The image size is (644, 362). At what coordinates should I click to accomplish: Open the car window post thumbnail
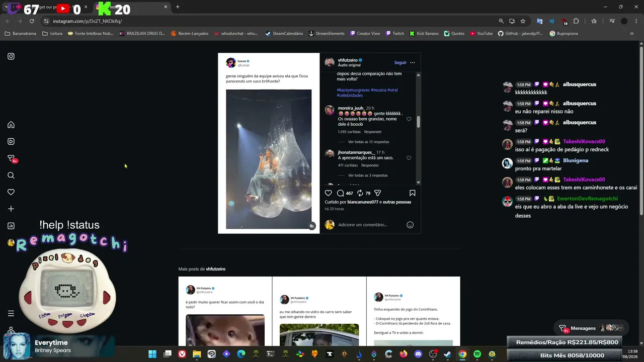coord(319,312)
